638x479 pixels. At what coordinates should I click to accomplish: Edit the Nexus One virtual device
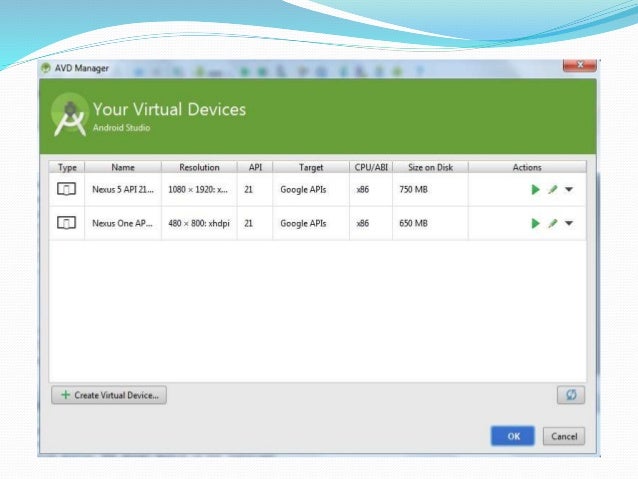point(552,223)
